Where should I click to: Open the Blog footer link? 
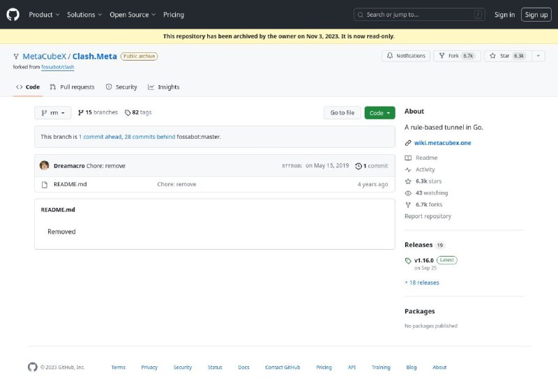[412, 367]
